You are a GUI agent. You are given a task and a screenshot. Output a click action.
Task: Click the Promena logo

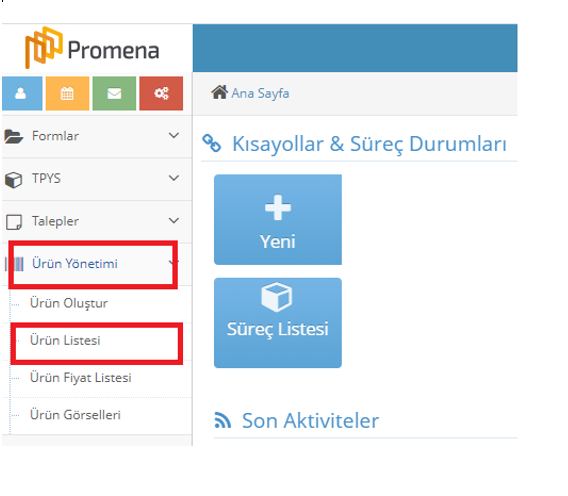click(92, 47)
